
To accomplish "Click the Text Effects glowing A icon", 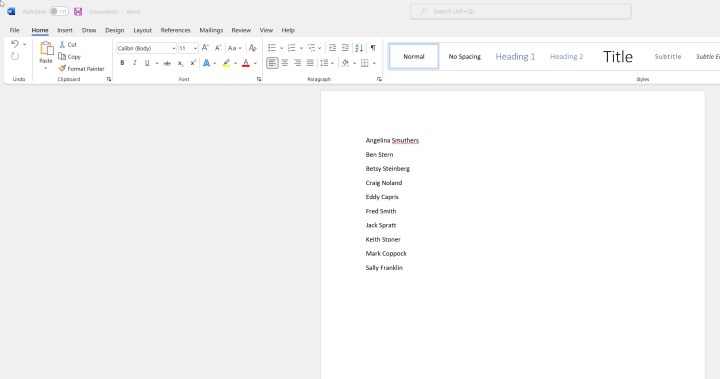I will 207,63.
